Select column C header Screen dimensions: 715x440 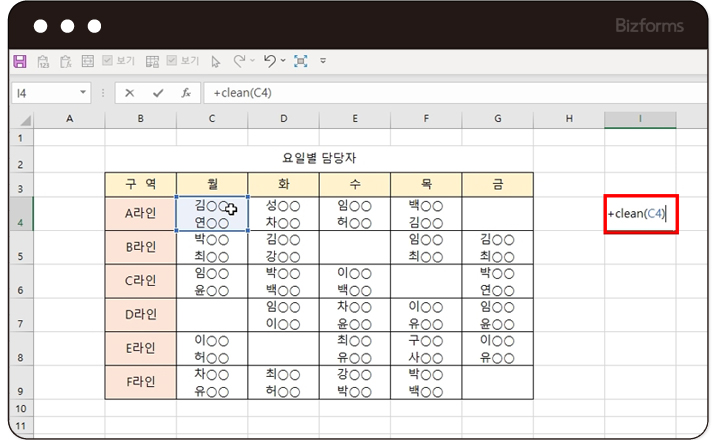pyautogui.click(x=212, y=119)
